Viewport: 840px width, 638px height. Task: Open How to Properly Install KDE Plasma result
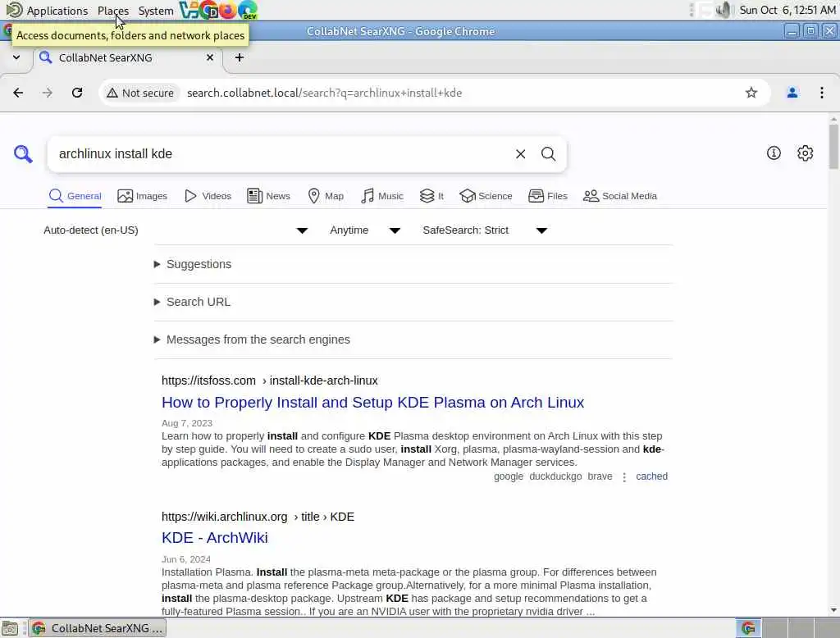[x=373, y=403]
